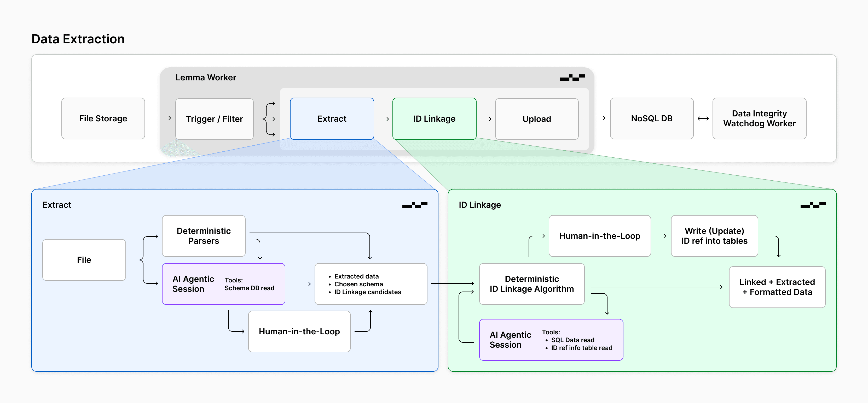Screen dimensions: 868x403
Task: Click Write (Update) ID ref into tables box
Action: pyautogui.click(x=714, y=236)
